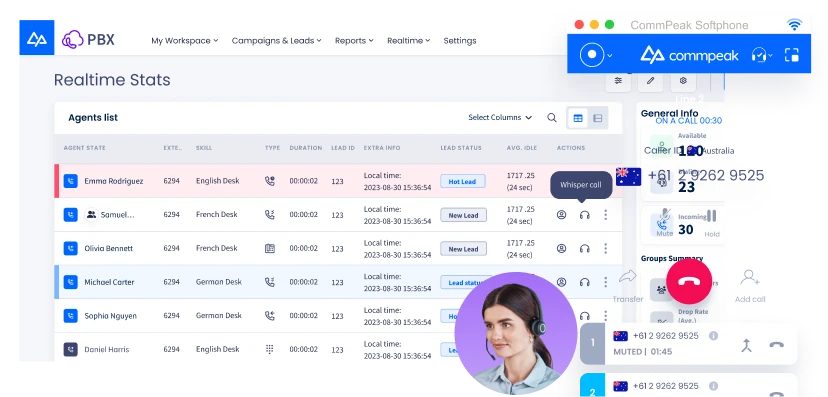Click dialpad type icon in Daniel Harris row

click(x=270, y=349)
